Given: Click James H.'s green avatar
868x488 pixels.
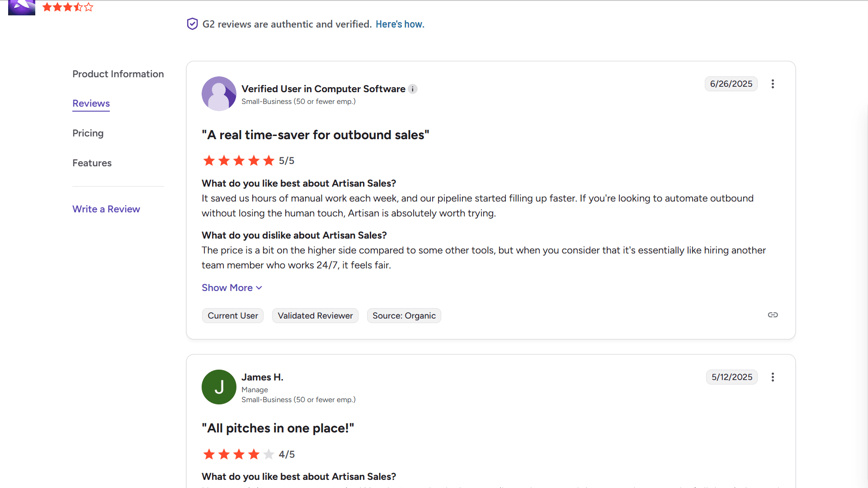Looking at the screenshot, I should pyautogui.click(x=219, y=387).
